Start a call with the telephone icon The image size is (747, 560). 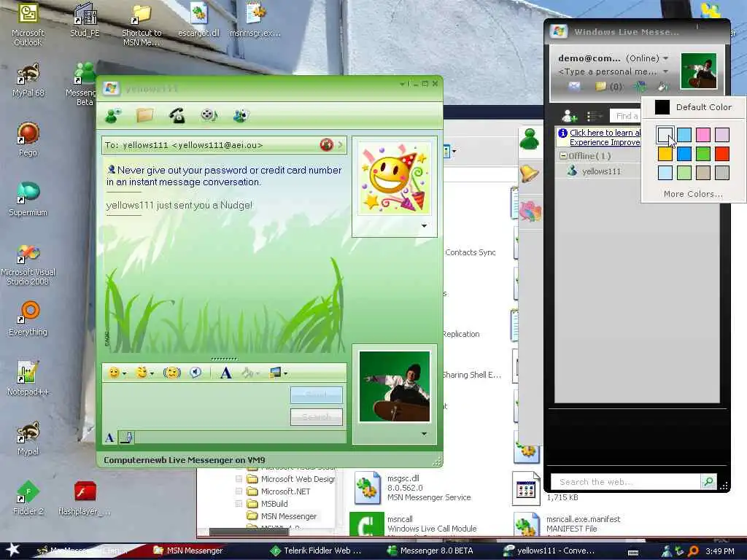pyautogui.click(x=177, y=115)
